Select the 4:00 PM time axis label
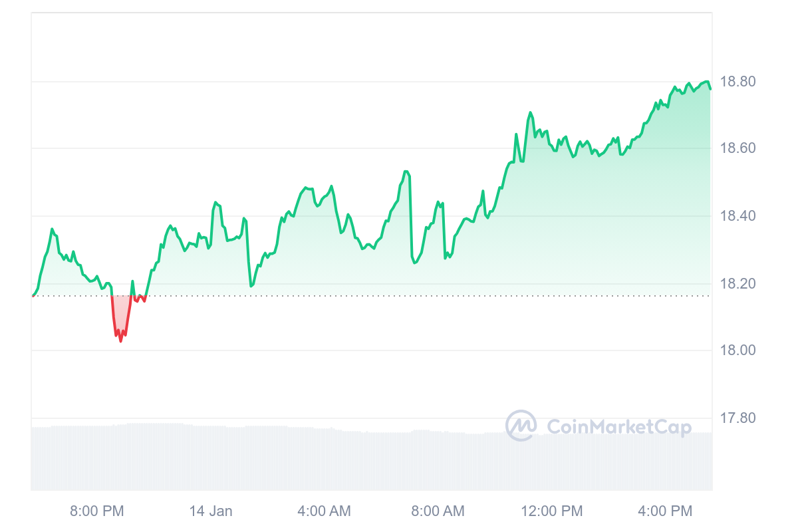The width and height of the screenshot is (798, 532). pos(665,511)
